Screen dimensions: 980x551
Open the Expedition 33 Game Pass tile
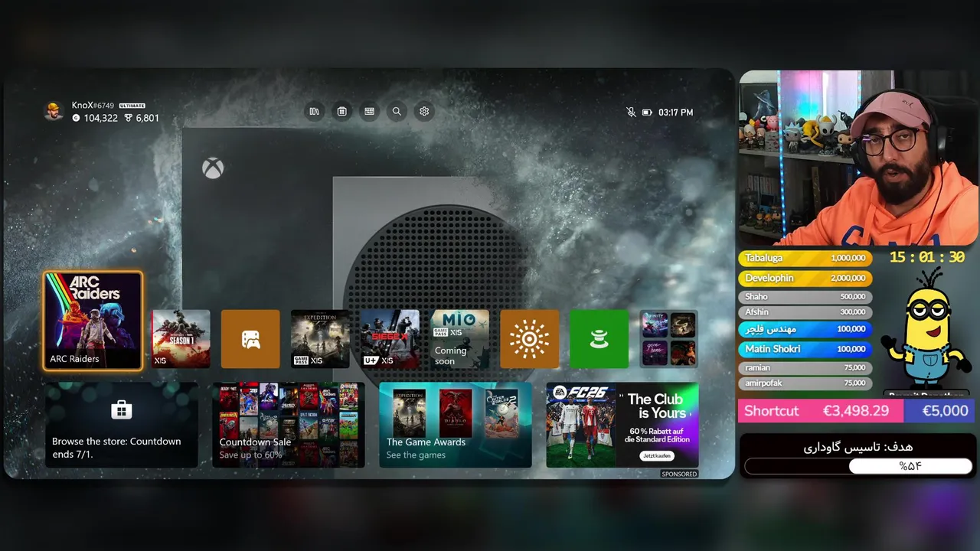(320, 339)
